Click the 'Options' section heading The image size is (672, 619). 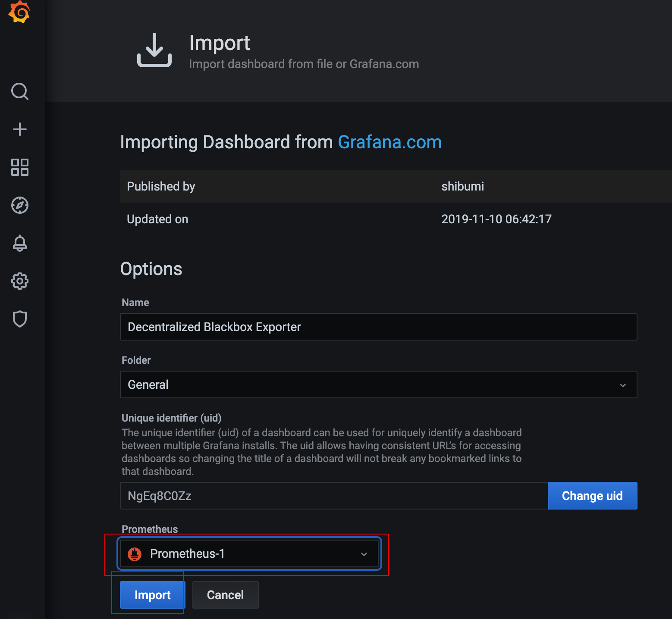(x=151, y=269)
